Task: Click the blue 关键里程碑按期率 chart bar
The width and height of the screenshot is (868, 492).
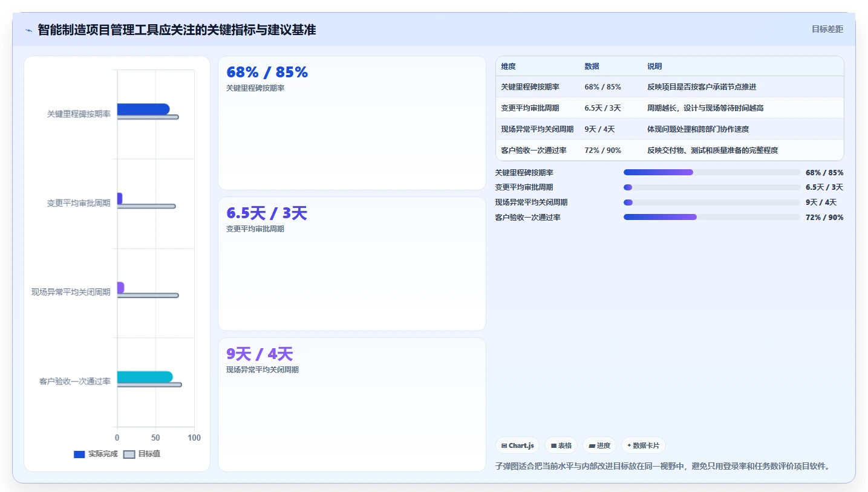Action: 143,109
